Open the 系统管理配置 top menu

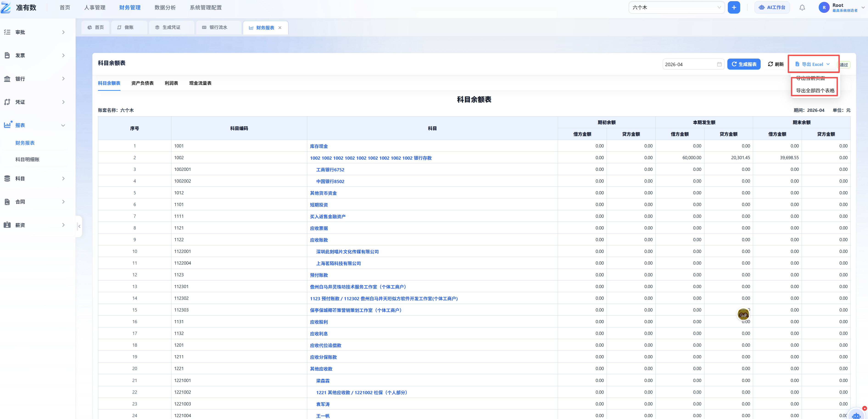coord(206,7)
